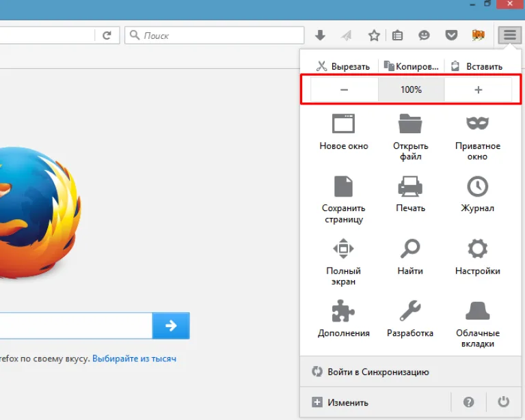Click the Downloads arrow icon

click(x=320, y=35)
